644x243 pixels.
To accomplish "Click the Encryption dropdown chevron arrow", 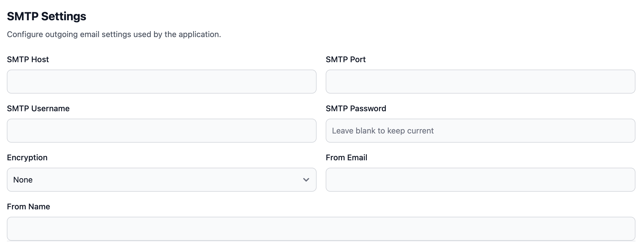I will tap(306, 180).
